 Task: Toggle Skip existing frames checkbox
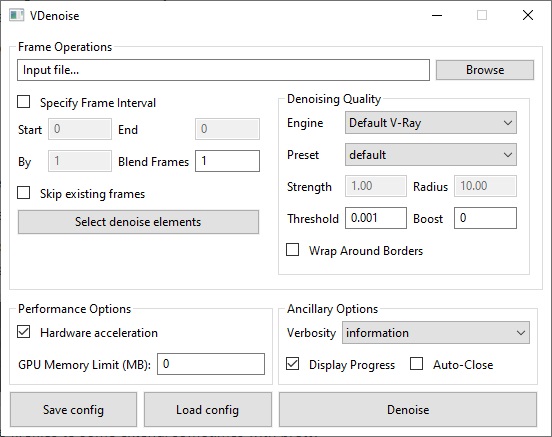click(x=24, y=193)
